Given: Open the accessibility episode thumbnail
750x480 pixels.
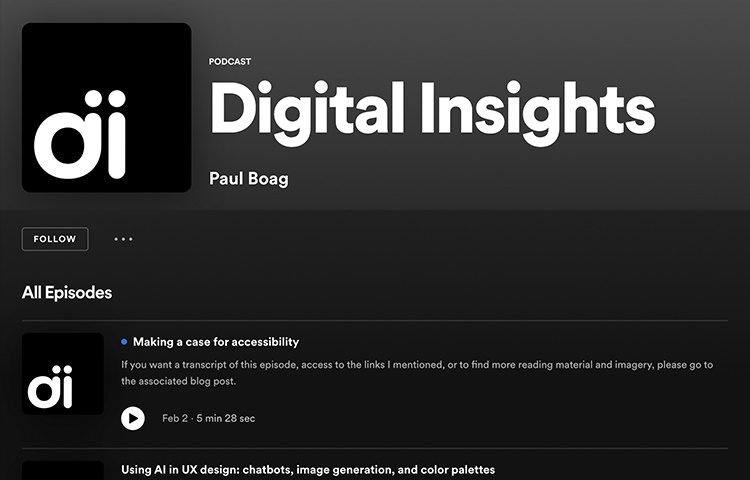Looking at the screenshot, I should pos(63,374).
